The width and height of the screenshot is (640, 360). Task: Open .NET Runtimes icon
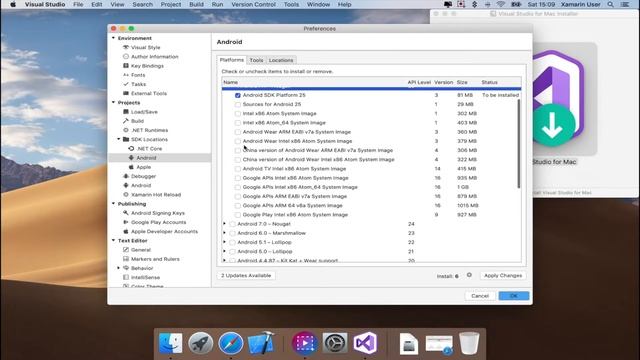coord(126,130)
